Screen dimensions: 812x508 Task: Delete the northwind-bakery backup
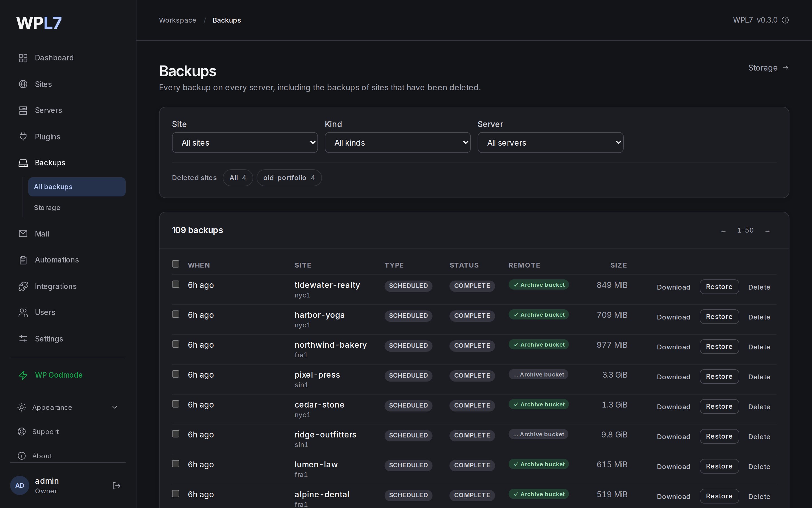tap(759, 347)
